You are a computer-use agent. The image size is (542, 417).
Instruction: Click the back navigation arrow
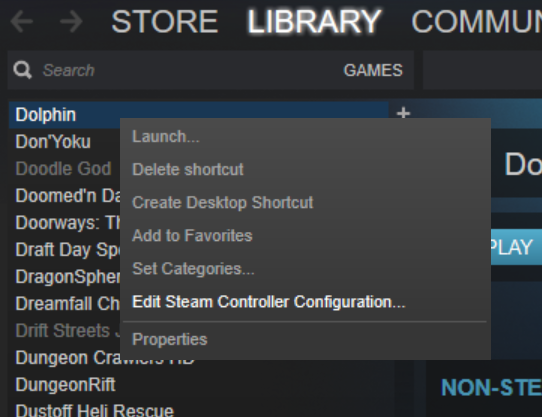point(22,22)
